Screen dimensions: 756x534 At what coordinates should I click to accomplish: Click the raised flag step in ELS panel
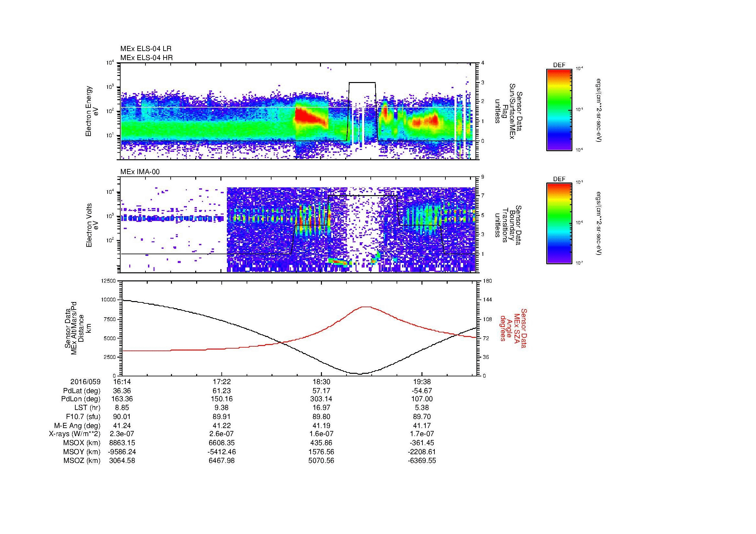(362, 83)
